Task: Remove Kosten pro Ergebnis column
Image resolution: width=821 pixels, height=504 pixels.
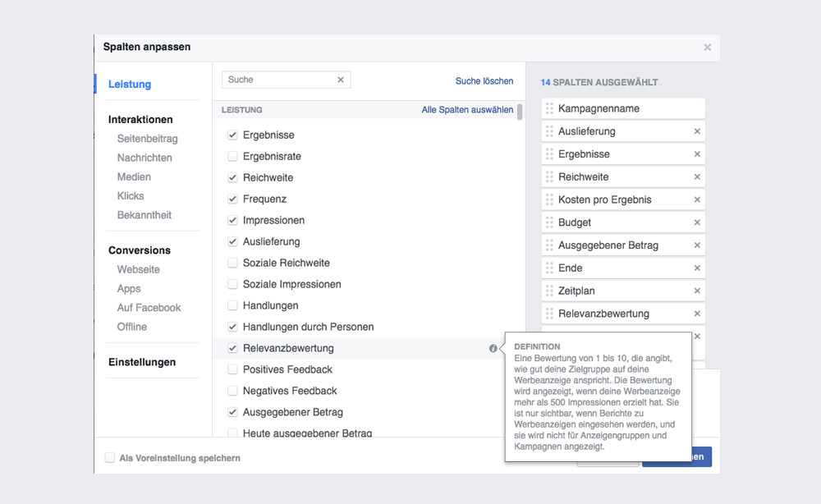Action: click(x=697, y=199)
